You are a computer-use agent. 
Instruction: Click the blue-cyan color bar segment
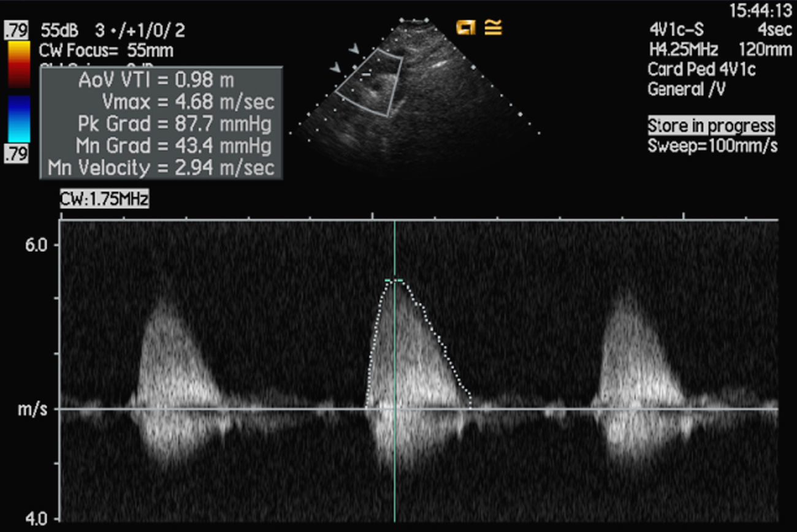click(19, 119)
